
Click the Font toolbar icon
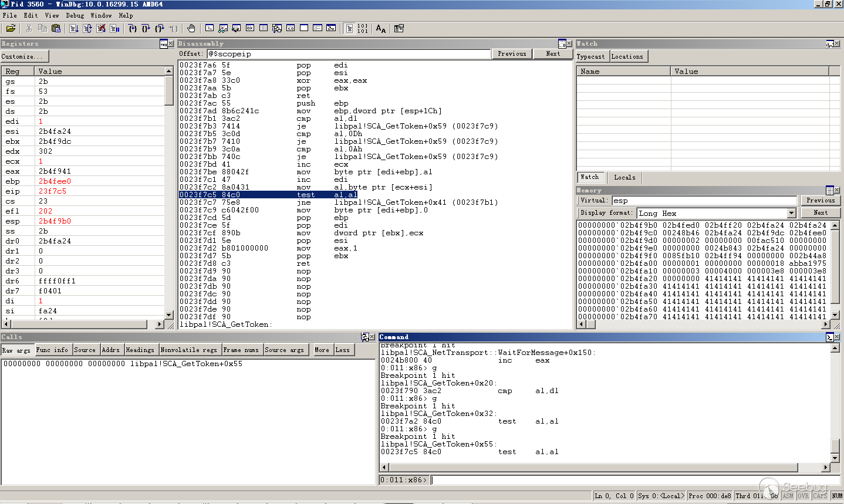[381, 28]
